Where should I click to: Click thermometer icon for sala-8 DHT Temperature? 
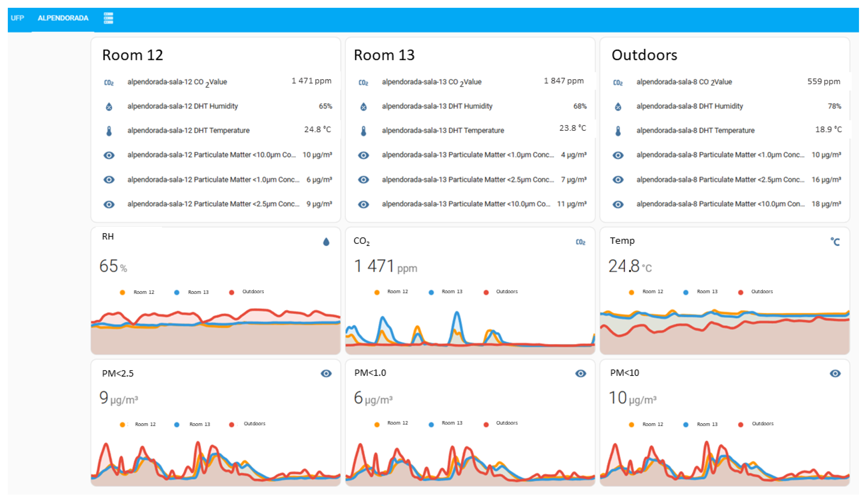618,131
